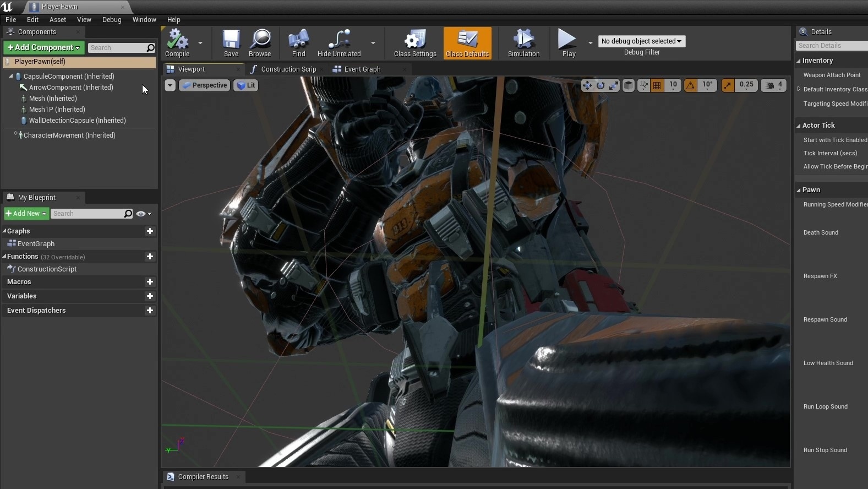The height and width of the screenshot is (489, 868).
Task: Click the Search Details input field
Action: pyautogui.click(x=831, y=46)
